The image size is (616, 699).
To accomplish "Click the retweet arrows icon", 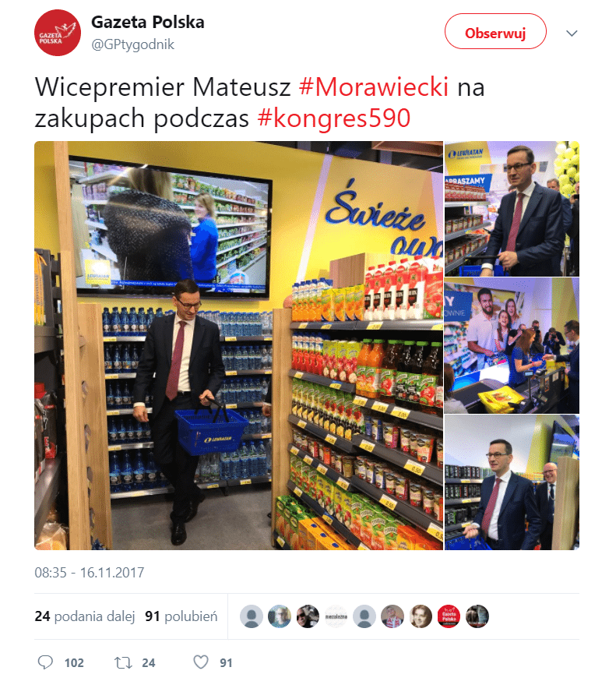I will pos(123,662).
